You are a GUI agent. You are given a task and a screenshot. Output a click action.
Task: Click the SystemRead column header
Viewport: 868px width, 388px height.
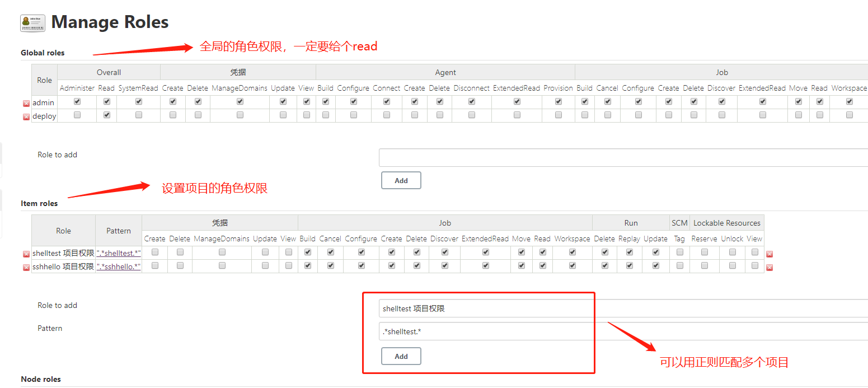click(x=138, y=88)
